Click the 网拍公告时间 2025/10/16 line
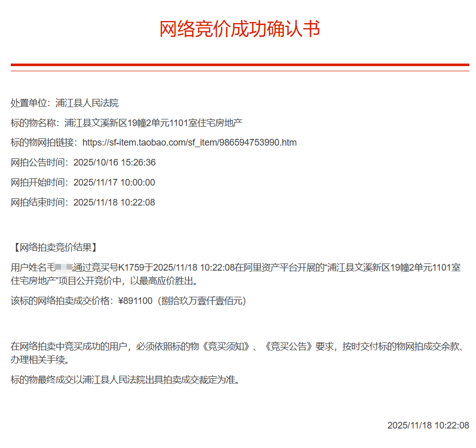Image resolution: width=476 pixels, height=448 pixels. pos(83,162)
